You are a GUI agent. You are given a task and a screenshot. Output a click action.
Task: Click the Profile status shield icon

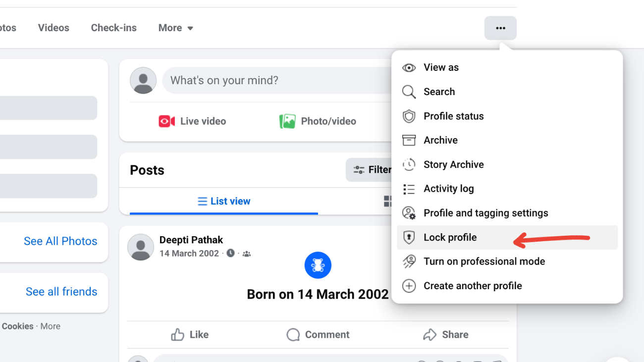409,116
